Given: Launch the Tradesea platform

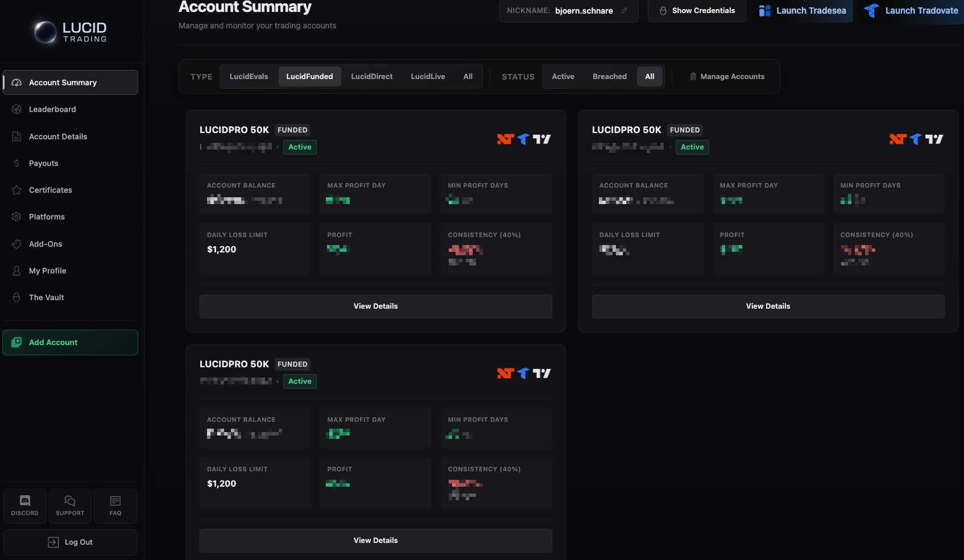Looking at the screenshot, I should [803, 11].
